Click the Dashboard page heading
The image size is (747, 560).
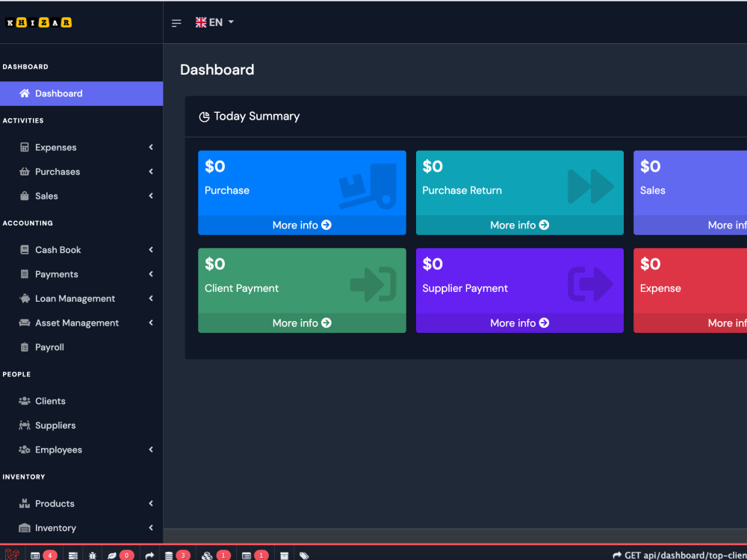[x=217, y=69]
